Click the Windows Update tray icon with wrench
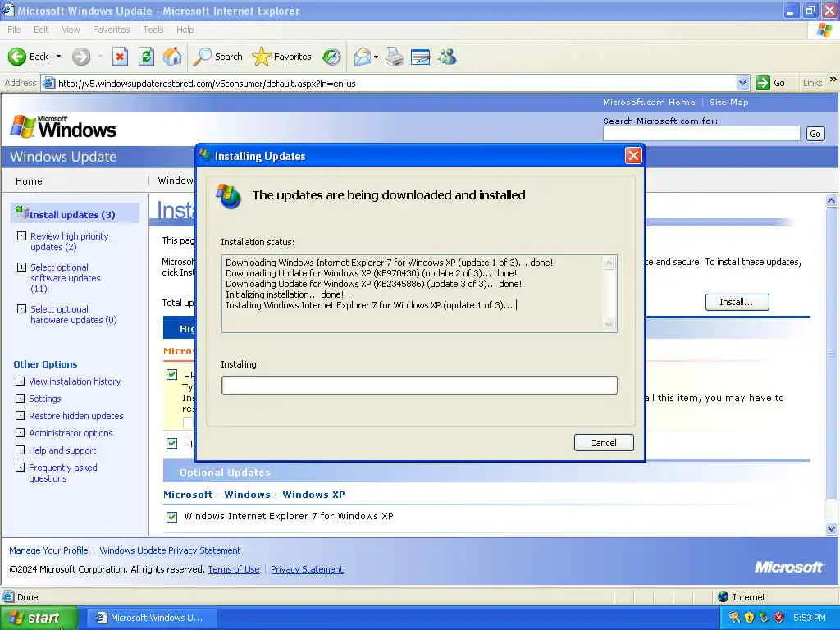The width and height of the screenshot is (840, 630). pyautogui.click(x=734, y=618)
